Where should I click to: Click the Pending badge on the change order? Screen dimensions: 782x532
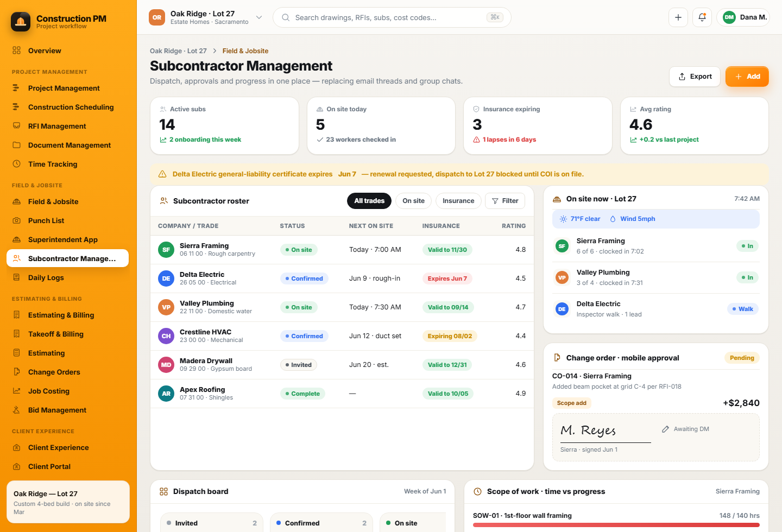(742, 358)
